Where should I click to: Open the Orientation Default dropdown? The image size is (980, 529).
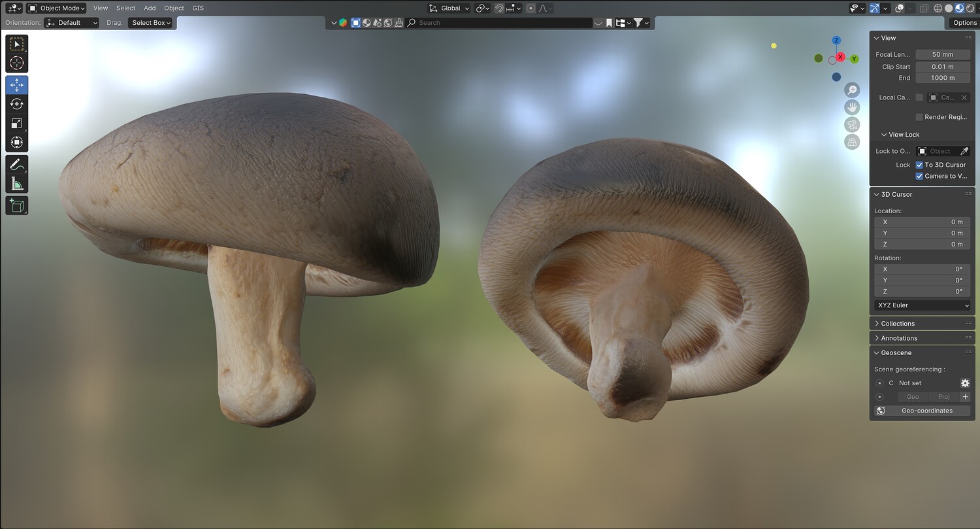[72, 23]
